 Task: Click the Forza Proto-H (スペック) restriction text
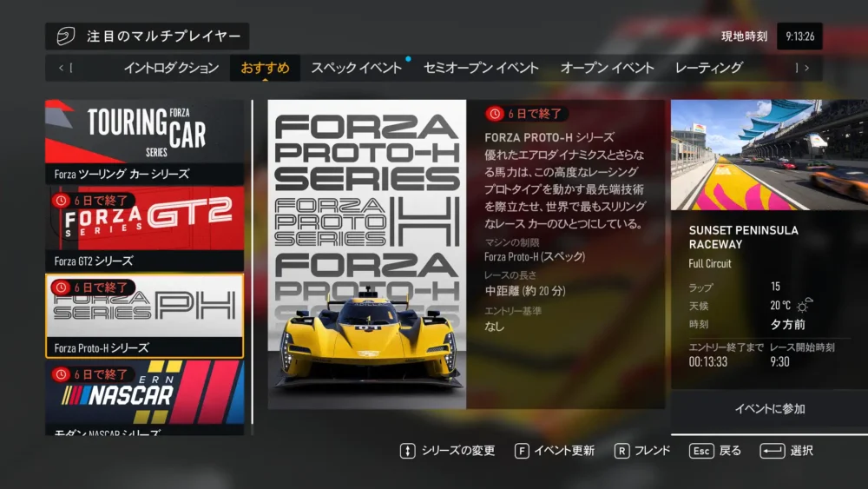[535, 256]
